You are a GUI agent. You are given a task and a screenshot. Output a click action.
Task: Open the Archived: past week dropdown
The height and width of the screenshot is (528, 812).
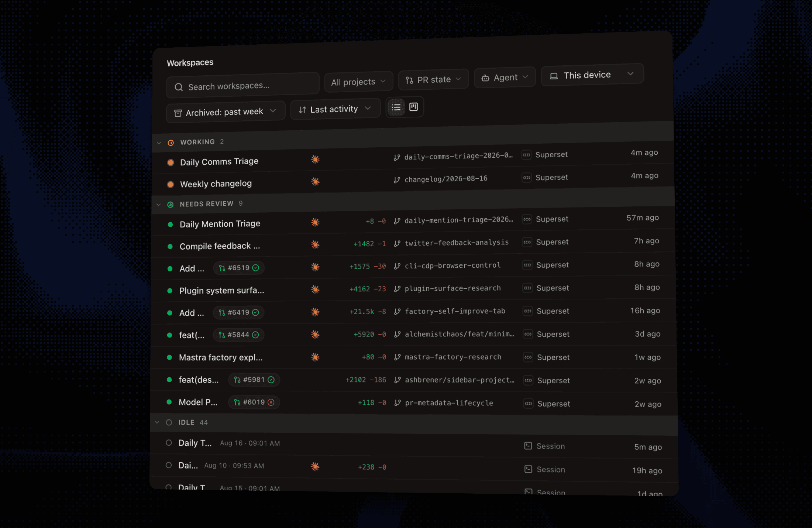click(226, 112)
